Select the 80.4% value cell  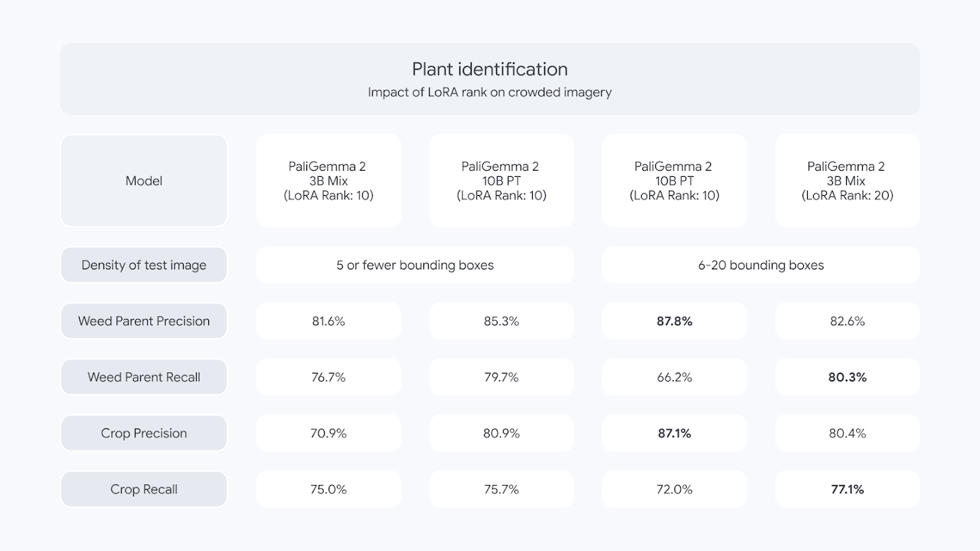tap(847, 433)
